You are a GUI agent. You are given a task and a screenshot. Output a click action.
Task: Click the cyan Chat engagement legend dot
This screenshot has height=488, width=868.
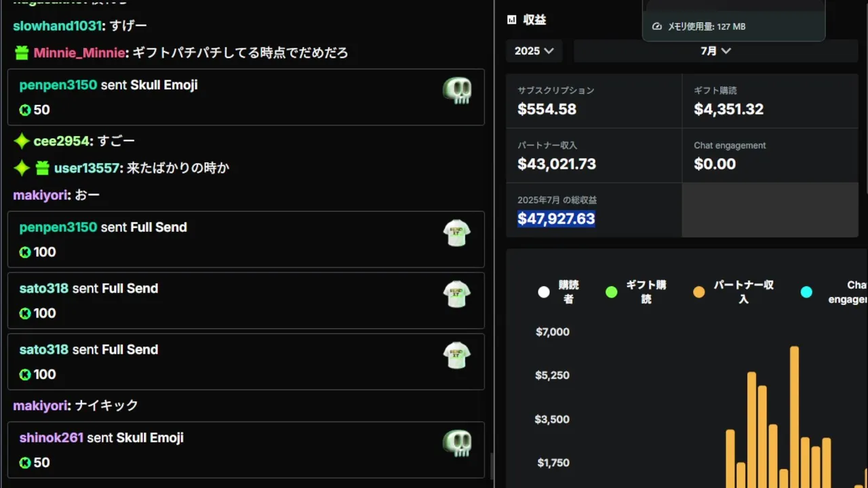coord(806,292)
